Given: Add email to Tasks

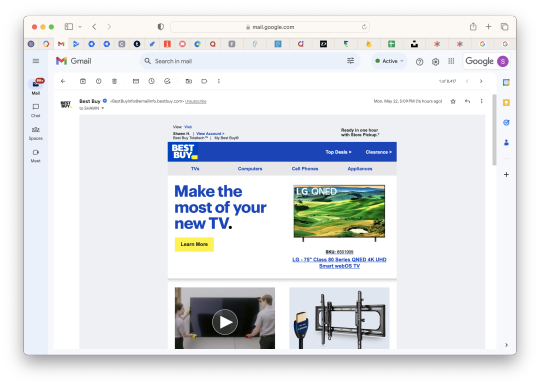Looking at the screenshot, I should coord(167,81).
